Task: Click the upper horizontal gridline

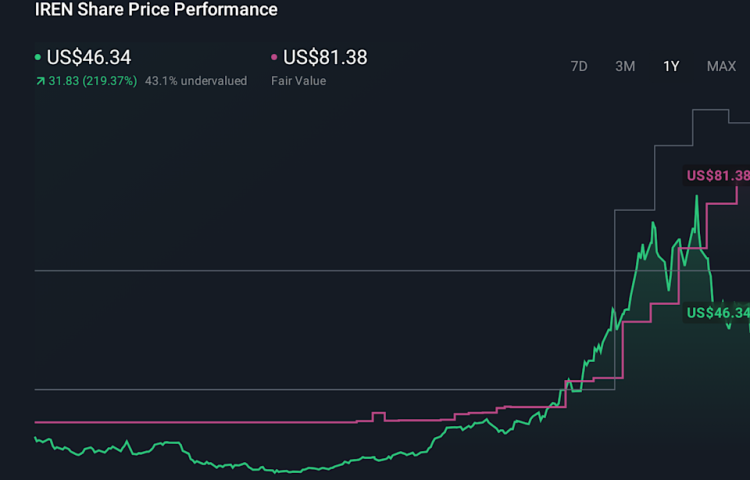Action: point(300,270)
